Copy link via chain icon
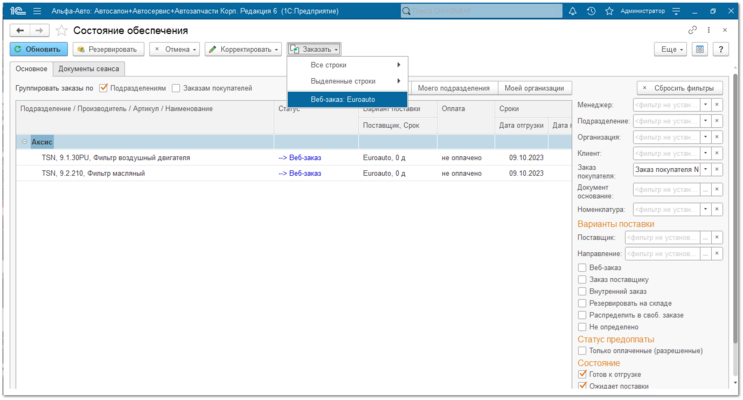The image size is (743, 400). pos(692,30)
